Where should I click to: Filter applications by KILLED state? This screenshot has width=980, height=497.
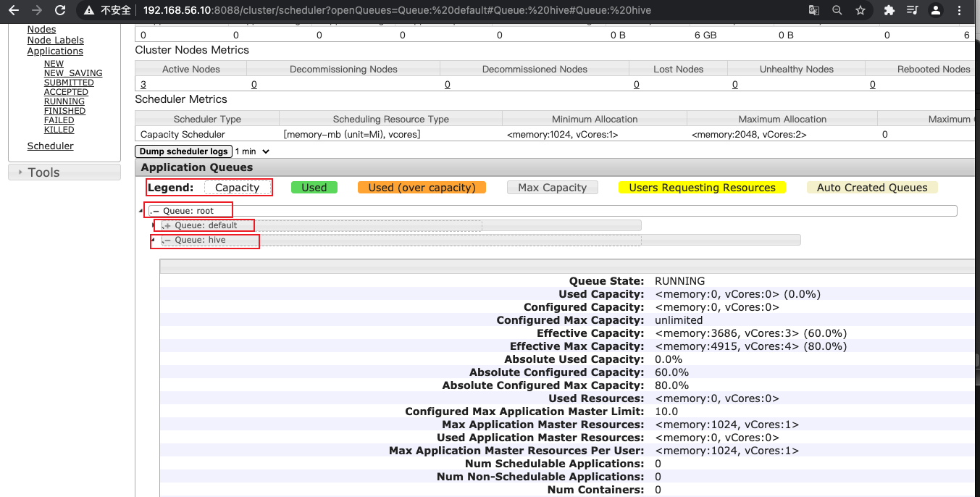pyautogui.click(x=59, y=130)
